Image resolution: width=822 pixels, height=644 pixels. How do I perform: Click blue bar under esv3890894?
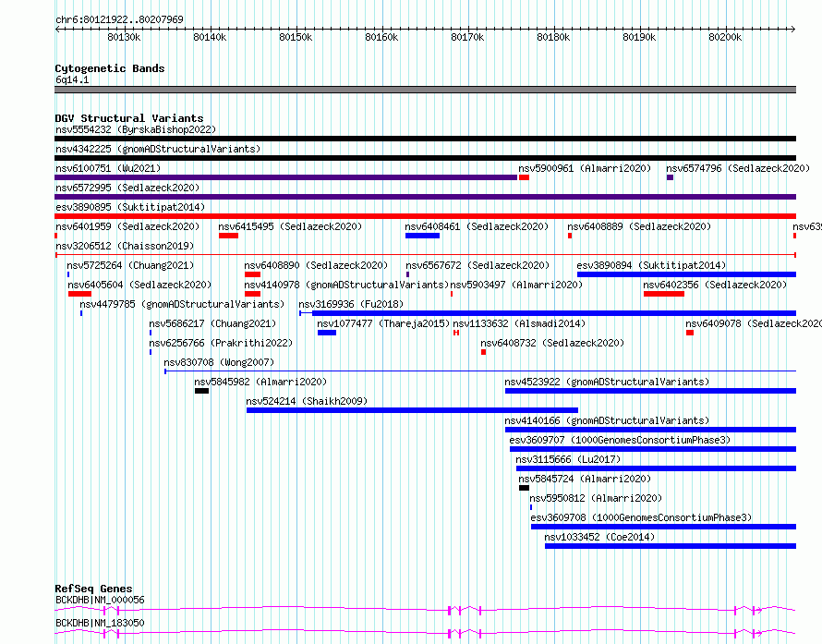687,274
